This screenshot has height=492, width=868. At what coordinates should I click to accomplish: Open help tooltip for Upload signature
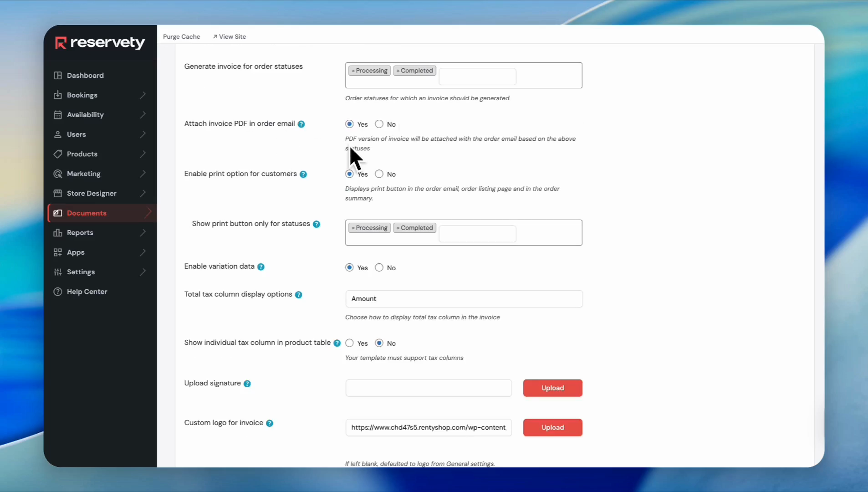click(x=247, y=384)
